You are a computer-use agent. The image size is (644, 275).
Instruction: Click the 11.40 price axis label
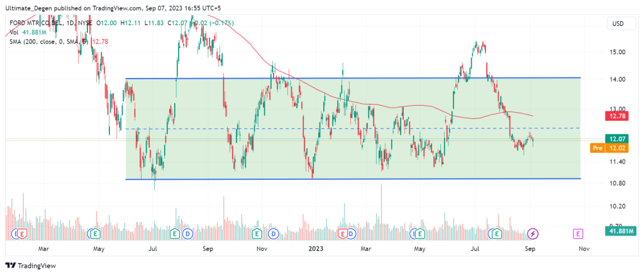tap(619, 162)
